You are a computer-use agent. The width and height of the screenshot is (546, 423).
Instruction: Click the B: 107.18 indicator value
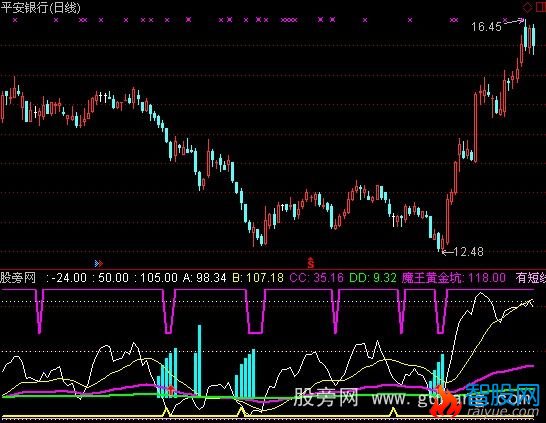(258, 277)
